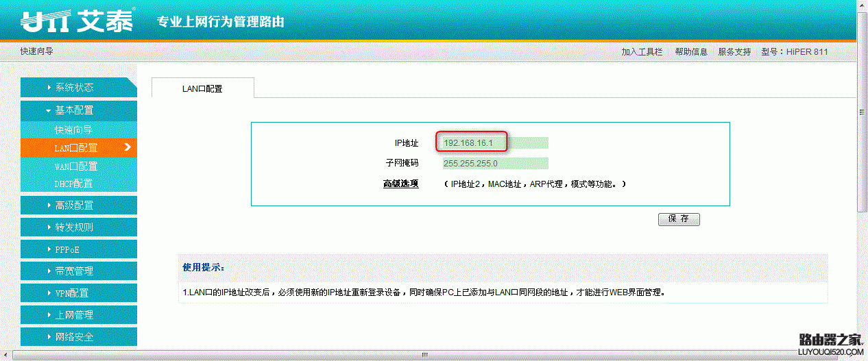Open the 高级选项 link
Image resolution: width=868 pixels, height=361 pixels.
[x=400, y=184]
